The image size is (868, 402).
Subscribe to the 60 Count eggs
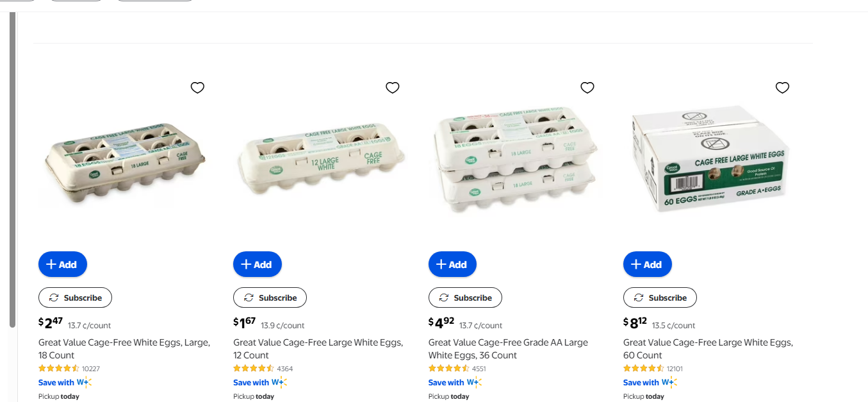click(660, 297)
